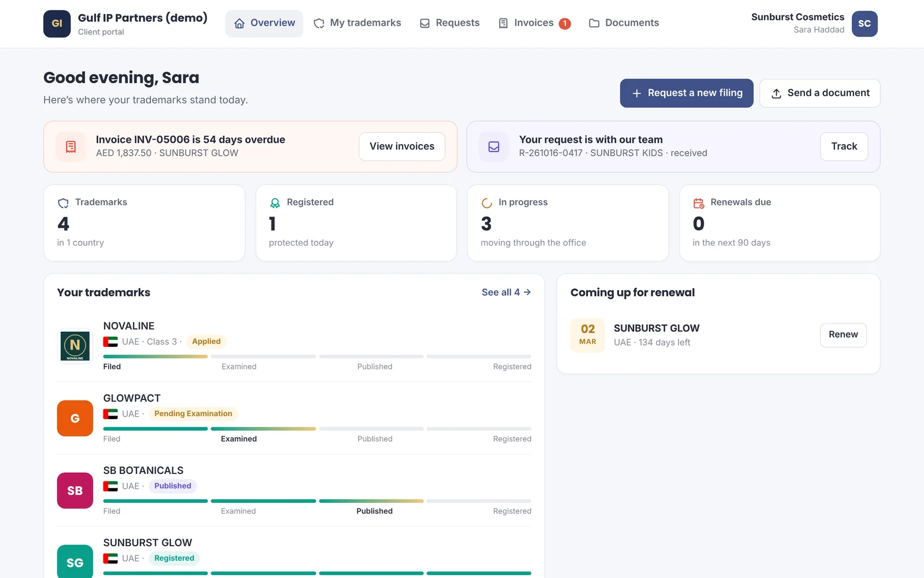Click the orange GLOWPACT G avatar
Viewport: 924px width, 578px height.
coord(75,418)
